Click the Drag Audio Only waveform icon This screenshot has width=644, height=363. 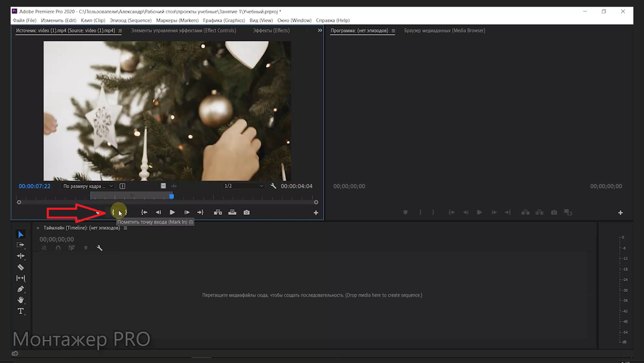174,186
